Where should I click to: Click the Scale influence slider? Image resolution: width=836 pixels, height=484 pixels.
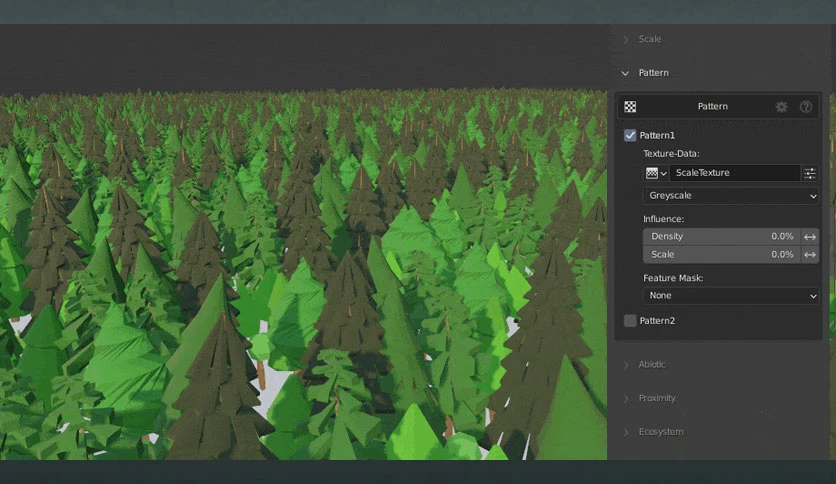tap(721, 255)
